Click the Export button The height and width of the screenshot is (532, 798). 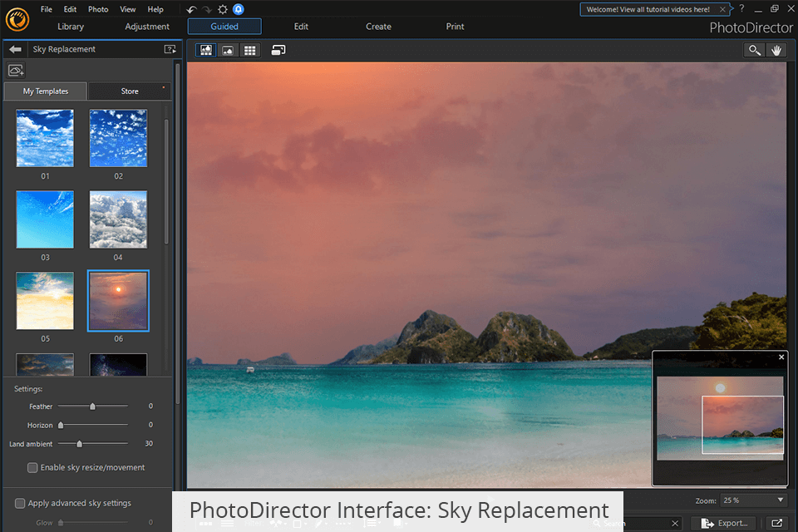[725, 524]
